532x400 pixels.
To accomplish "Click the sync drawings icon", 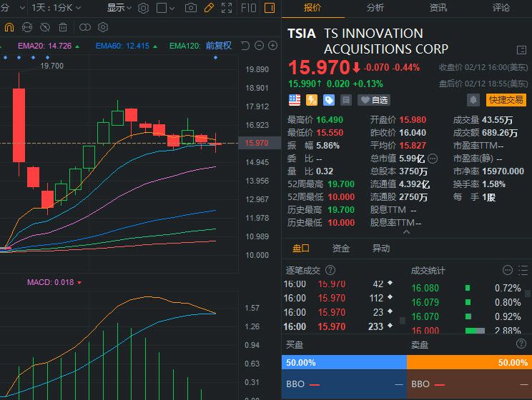I will (27, 27).
